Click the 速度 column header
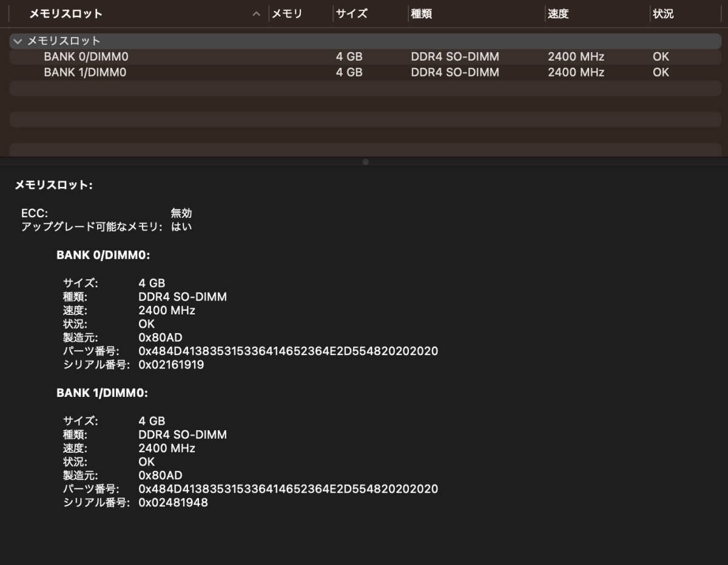The image size is (728, 565). click(x=558, y=13)
